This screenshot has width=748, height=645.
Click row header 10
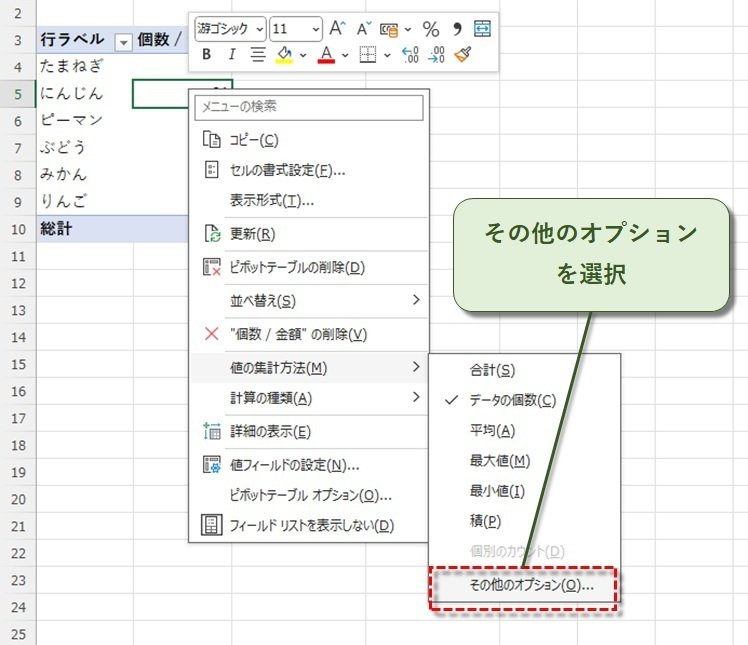point(18,229)
